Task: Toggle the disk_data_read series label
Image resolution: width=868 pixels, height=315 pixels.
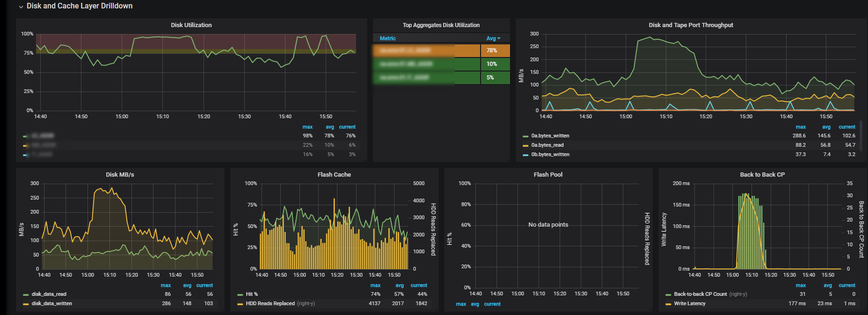Action: click(49, 294)
